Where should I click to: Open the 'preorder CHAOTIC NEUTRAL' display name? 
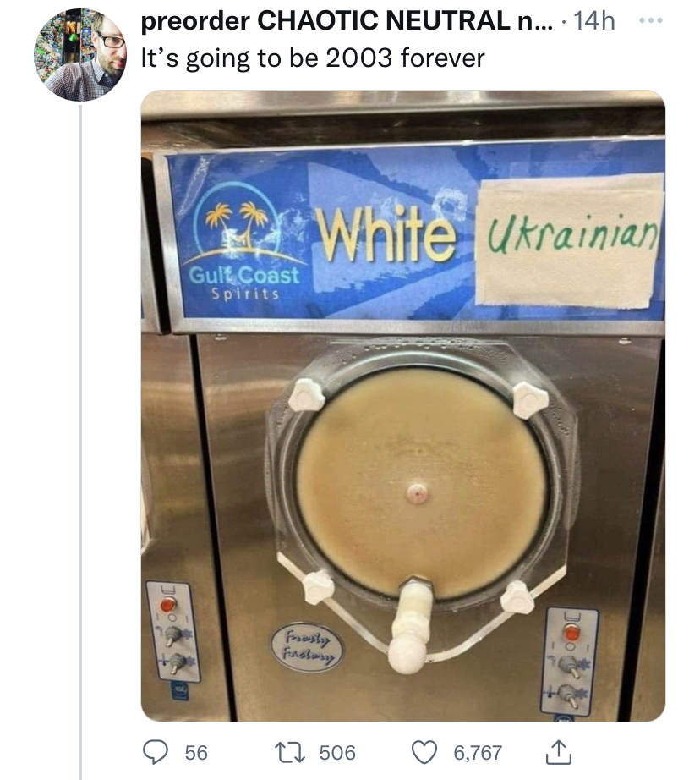pos(347,21)
